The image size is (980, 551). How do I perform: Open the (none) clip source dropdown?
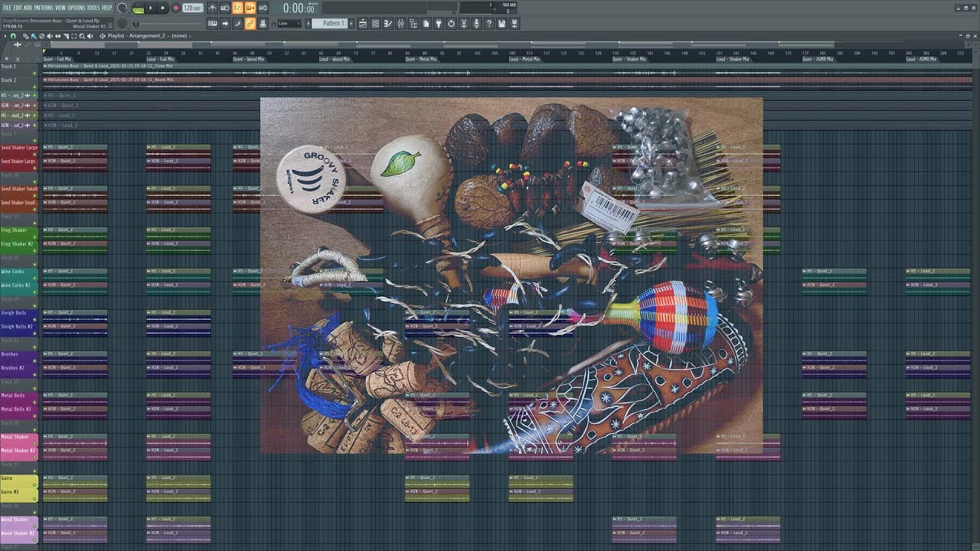pyautogui.click(x=178, y=36)
